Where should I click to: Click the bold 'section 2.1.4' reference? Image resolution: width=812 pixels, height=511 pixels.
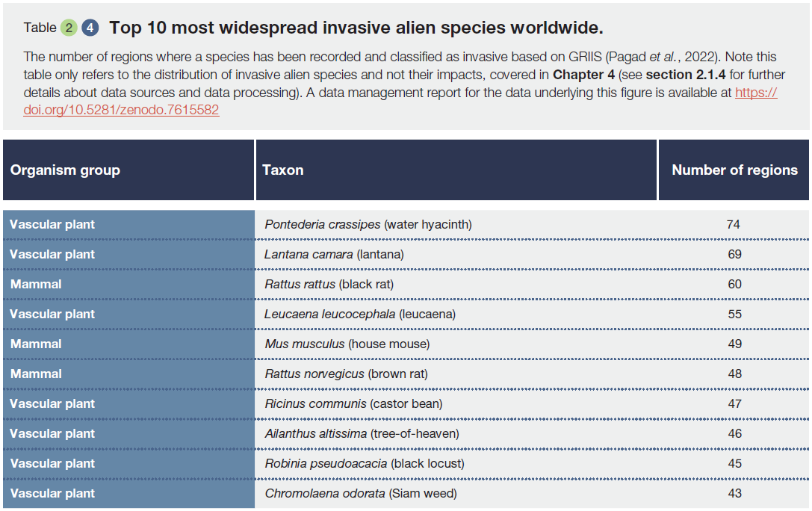686,75
